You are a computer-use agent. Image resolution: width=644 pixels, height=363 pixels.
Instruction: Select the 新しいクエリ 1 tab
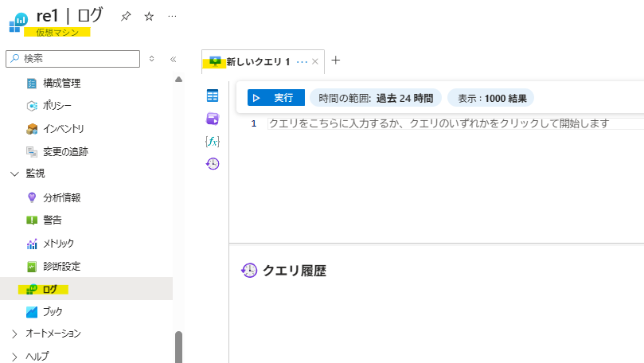(257, 61)
